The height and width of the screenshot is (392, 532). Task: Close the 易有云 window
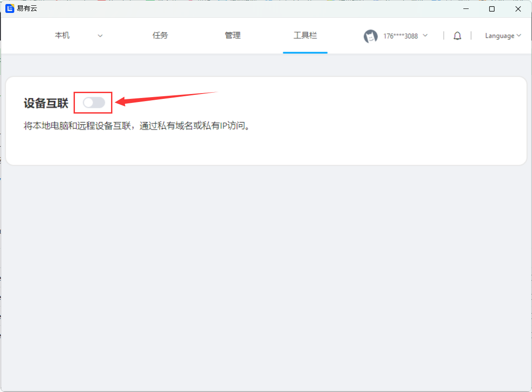pos(518,9)
